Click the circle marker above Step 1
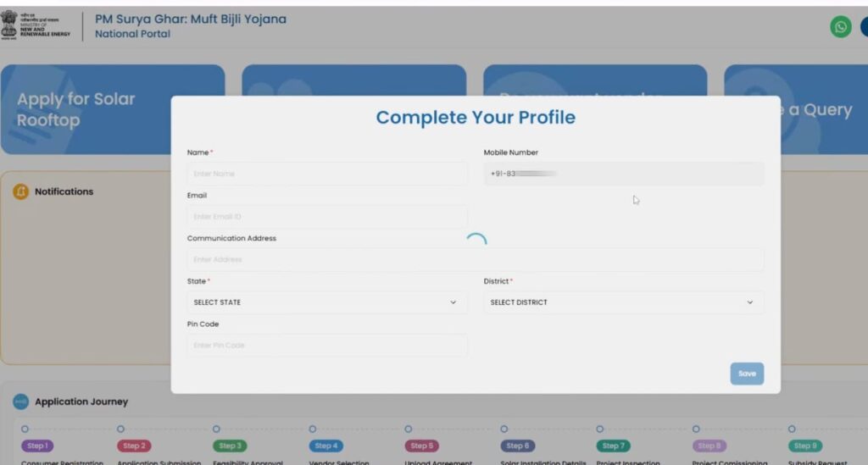The image size is (868, 465). 25,429
